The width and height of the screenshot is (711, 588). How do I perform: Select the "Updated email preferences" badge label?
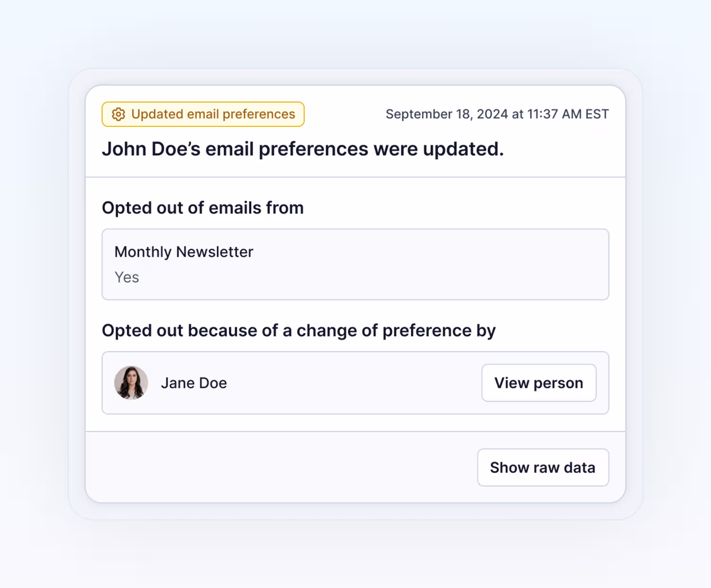click(x=213, y=114)
